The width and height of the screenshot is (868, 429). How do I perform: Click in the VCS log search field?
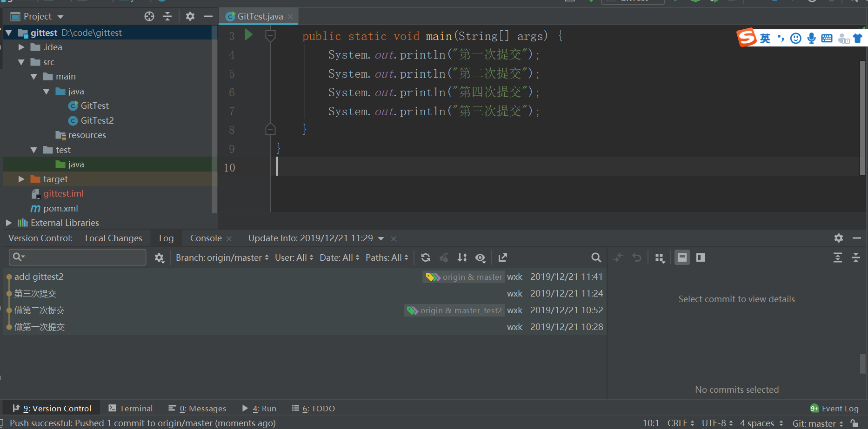pyautogui.click(x=78, y=257)
